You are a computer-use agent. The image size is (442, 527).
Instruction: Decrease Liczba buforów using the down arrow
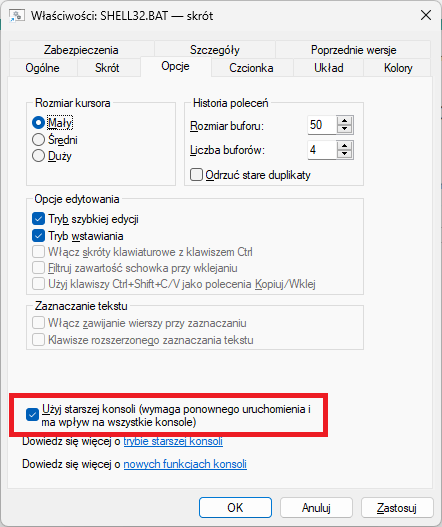pyautogui.click(x=345, y=154)
